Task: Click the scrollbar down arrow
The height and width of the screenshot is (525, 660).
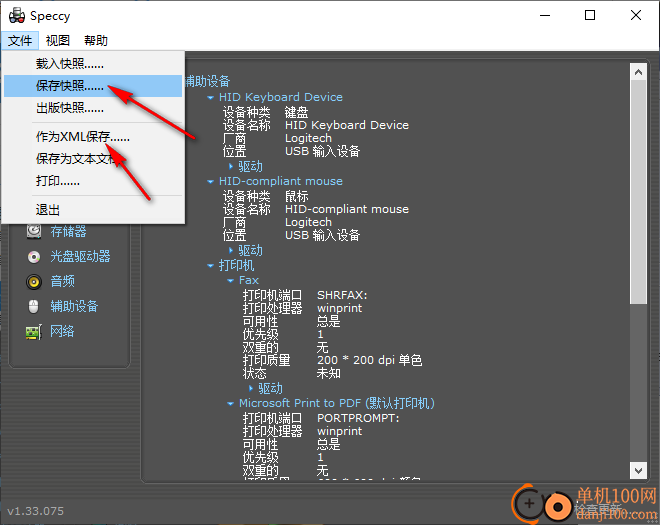Action: [x=638, y=470]
